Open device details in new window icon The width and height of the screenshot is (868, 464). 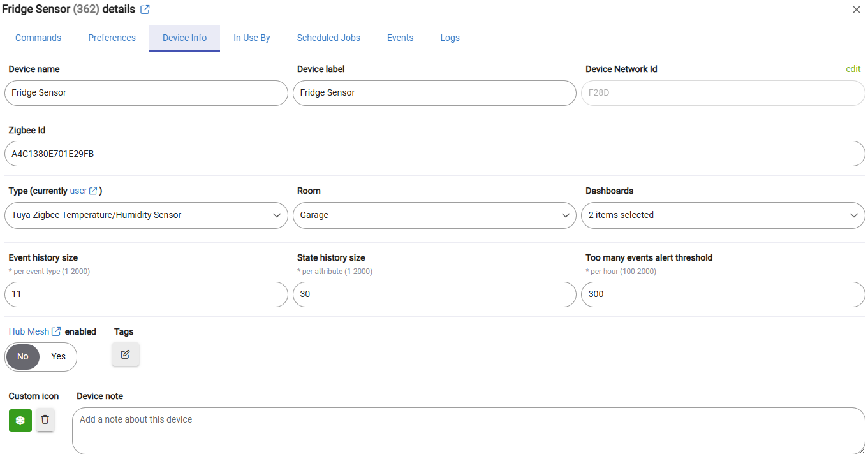click(x=145, y=10)
